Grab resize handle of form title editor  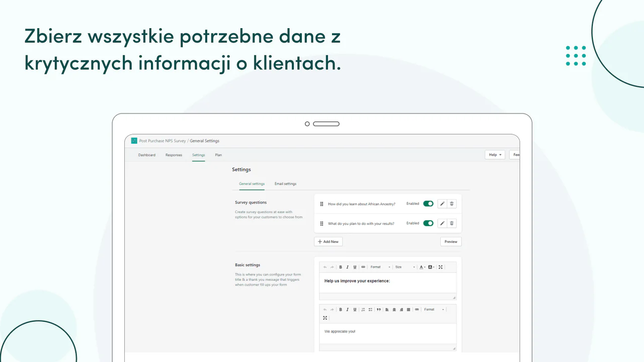click(x=454, y=297)
